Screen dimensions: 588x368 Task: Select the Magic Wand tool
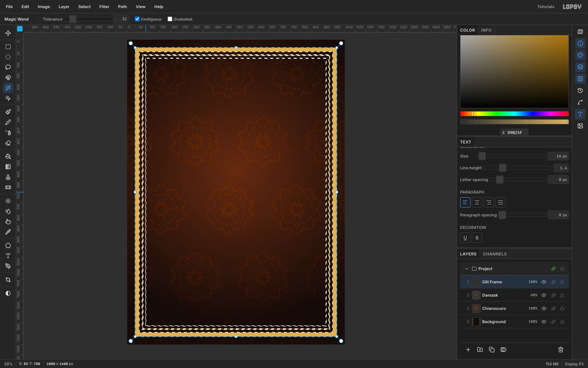(x=8, y=88)
